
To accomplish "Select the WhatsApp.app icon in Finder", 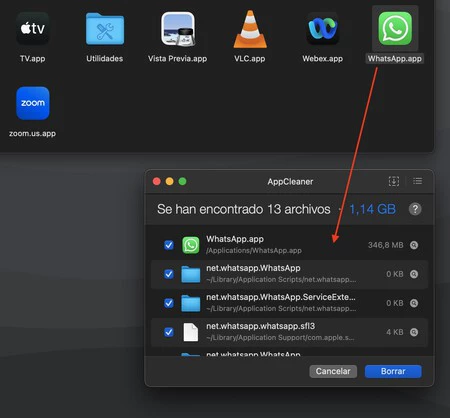I will pyautogui.click(x=395, y=28).
